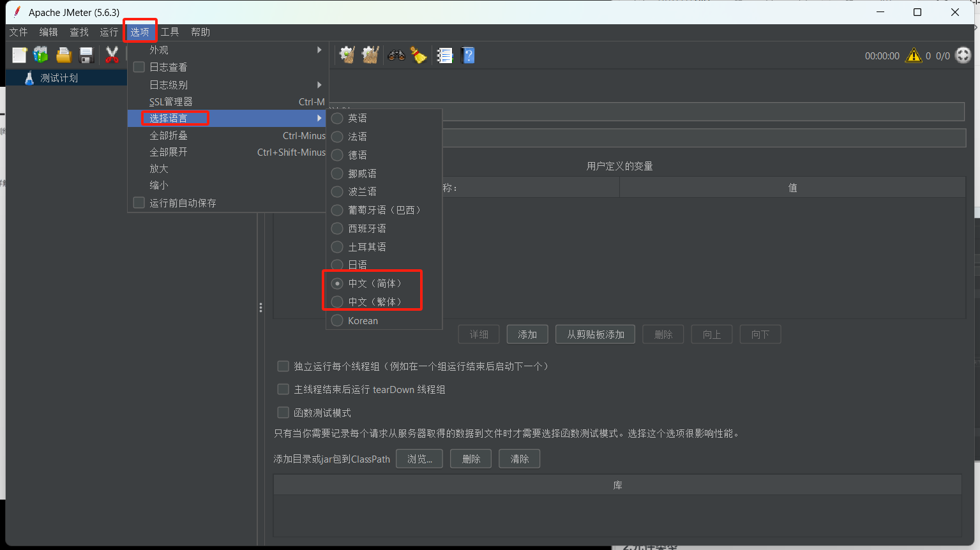Click the vertical split pane divider handle

(260, 308)
